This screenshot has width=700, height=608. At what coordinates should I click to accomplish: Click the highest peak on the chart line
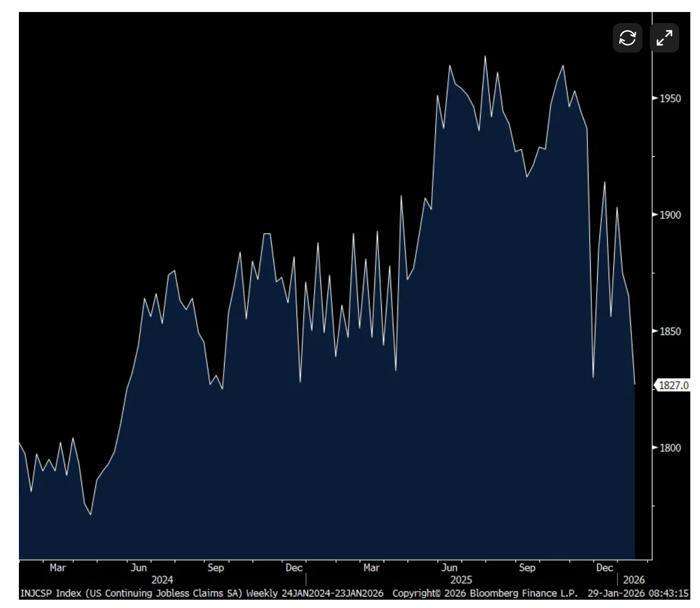tap(485, 57)
